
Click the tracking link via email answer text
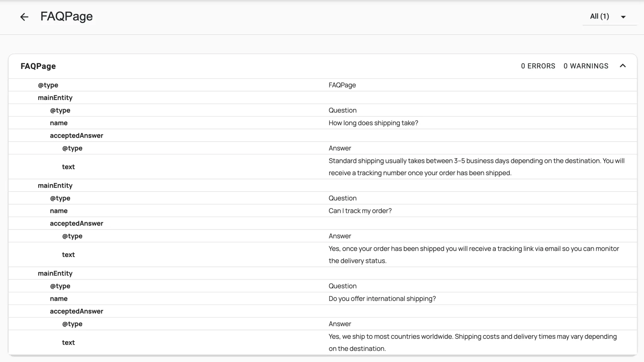click(473, 254)
